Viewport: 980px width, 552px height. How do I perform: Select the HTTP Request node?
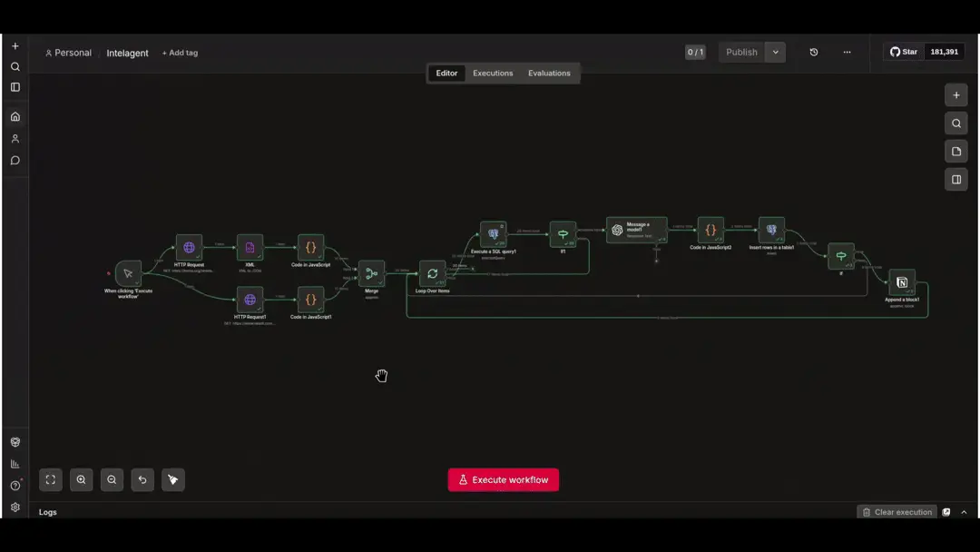[189, 248]
